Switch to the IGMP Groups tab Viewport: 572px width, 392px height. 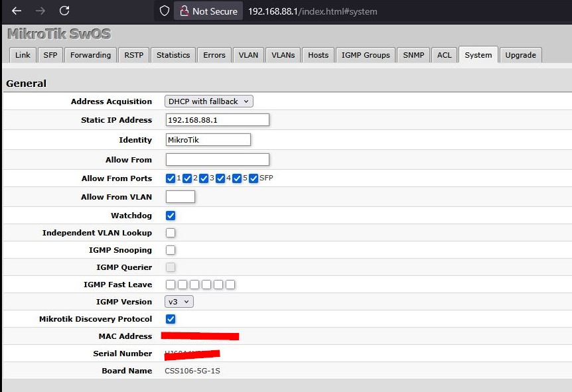pos(366,55)
